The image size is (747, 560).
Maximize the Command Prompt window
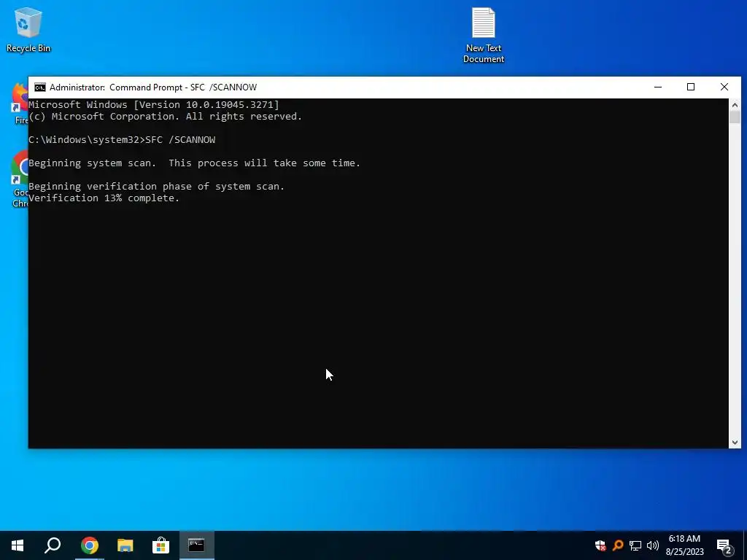pyautogui.click(x=691, y=87)
